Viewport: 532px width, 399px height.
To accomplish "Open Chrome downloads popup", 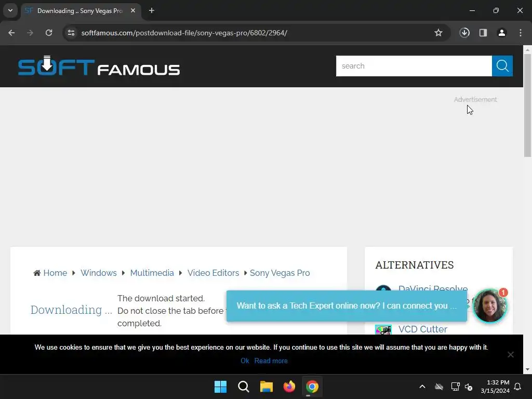I will click(x=464, y=33).
